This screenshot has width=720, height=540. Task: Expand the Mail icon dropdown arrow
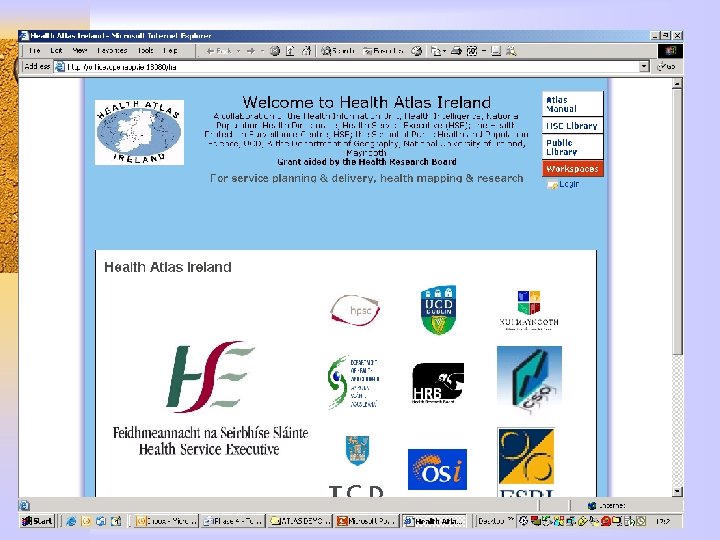pyautogui.click(x=444, y=51)
